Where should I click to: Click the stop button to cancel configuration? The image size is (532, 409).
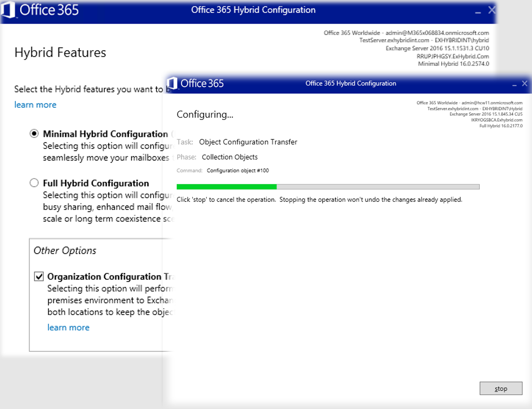[501, 388]
